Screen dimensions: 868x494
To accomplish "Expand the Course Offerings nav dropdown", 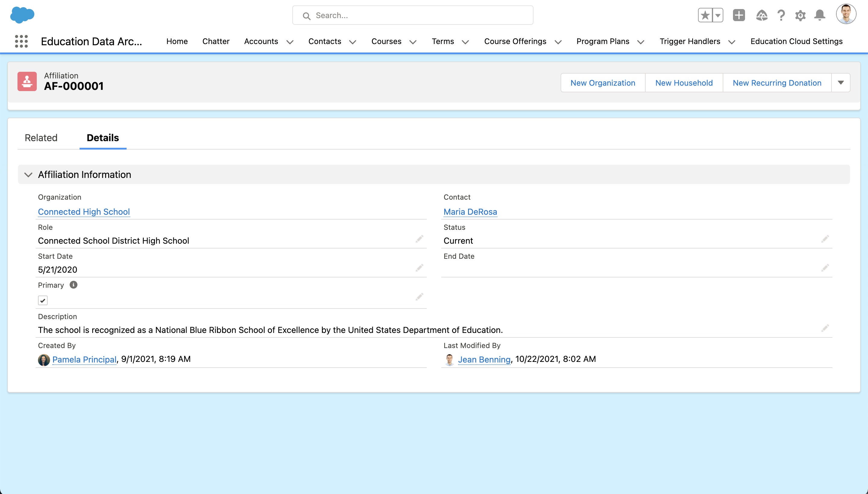I will pos(558,42).
